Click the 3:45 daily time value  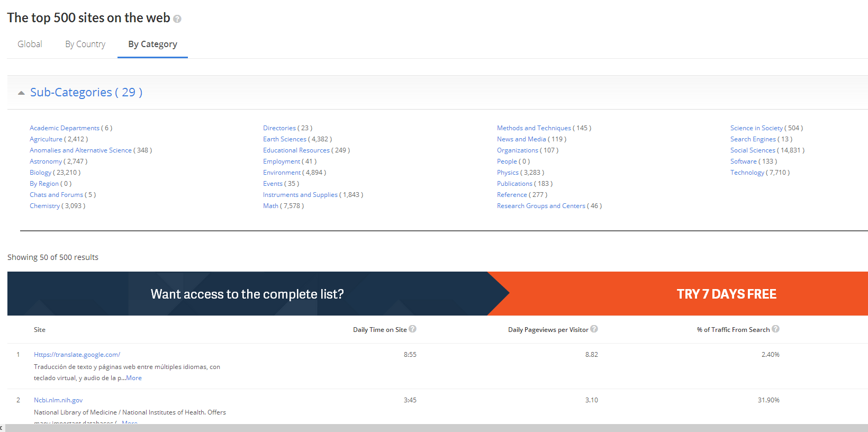pos(410,400)
